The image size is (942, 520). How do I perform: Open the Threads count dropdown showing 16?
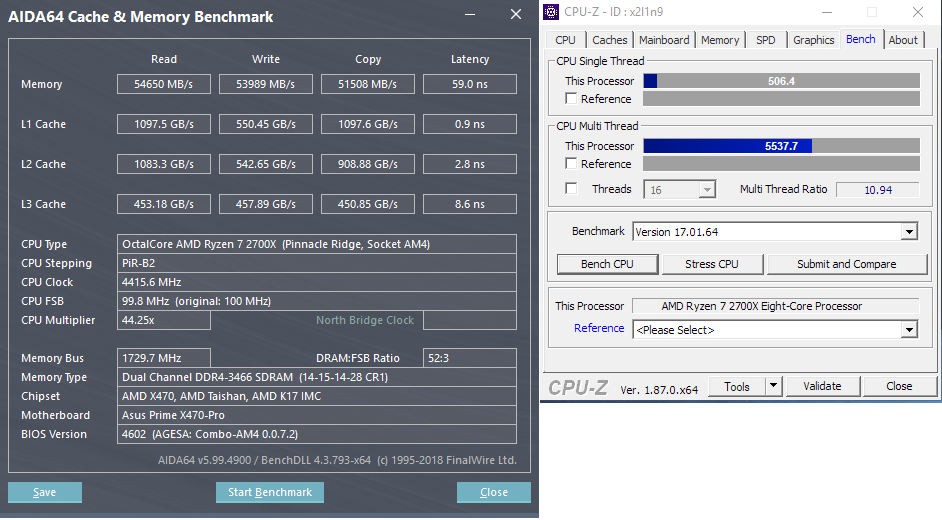coord(707,190)
